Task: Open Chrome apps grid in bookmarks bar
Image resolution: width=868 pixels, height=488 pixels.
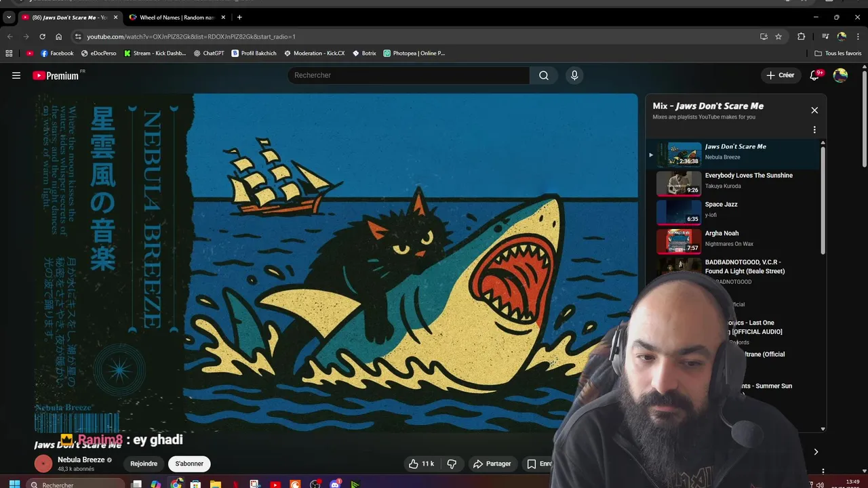Action: click(x=9, y=53)
